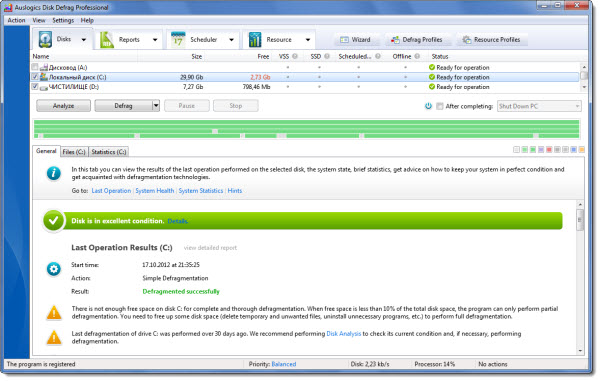Image resolution: width=600 pixels, height=381 pixels.
Task: Go to Hints link
Action: tap(235, 190)
